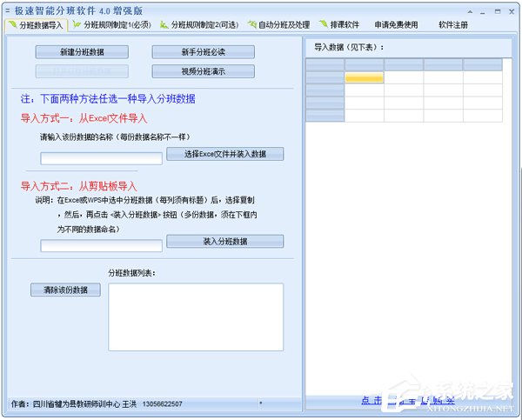Click 选择Excel文件并装入数据 button

(x=225, y=154)
